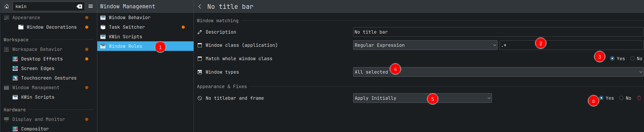Click the Window Management category in the sidebar

point(36,88)
